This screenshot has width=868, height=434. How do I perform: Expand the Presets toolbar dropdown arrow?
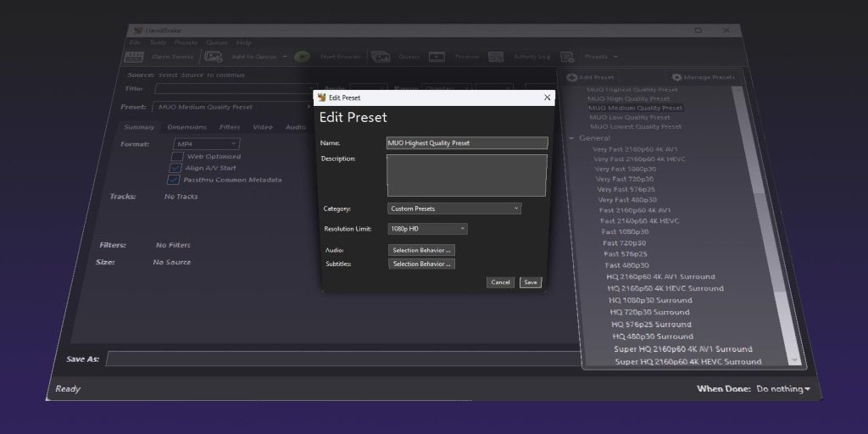[x=615, y=57]
